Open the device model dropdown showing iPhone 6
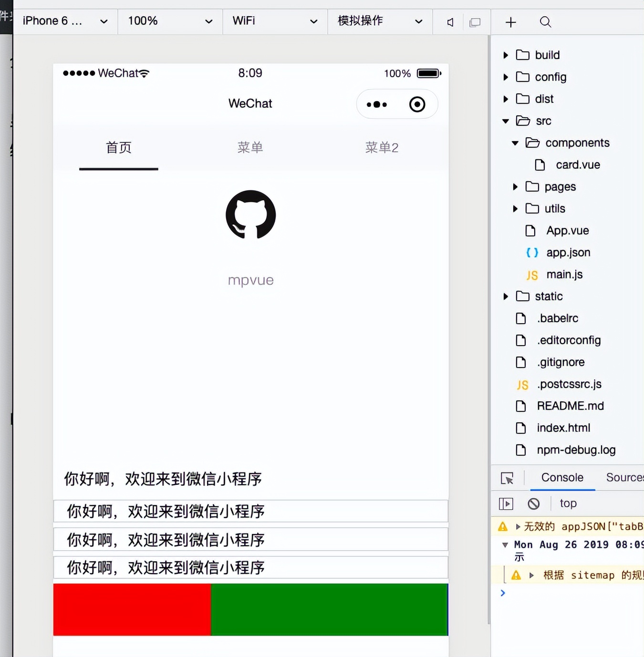644x657 pixels. [64, 21]
